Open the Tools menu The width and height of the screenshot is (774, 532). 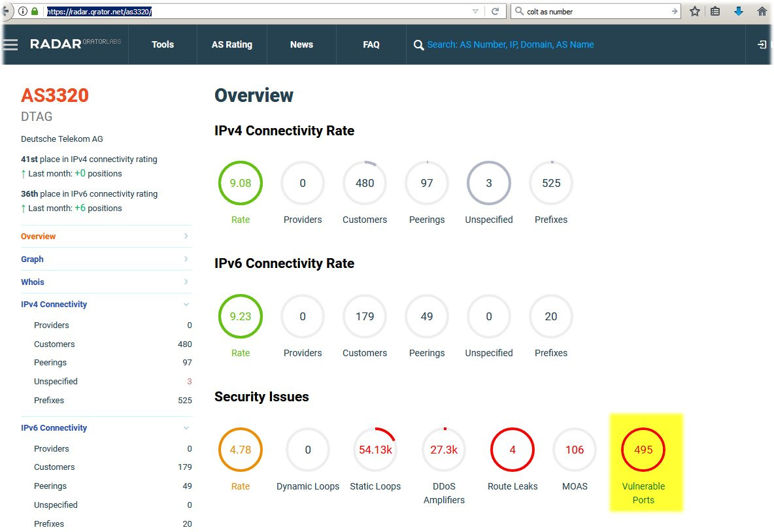click(x=162, y=44)
